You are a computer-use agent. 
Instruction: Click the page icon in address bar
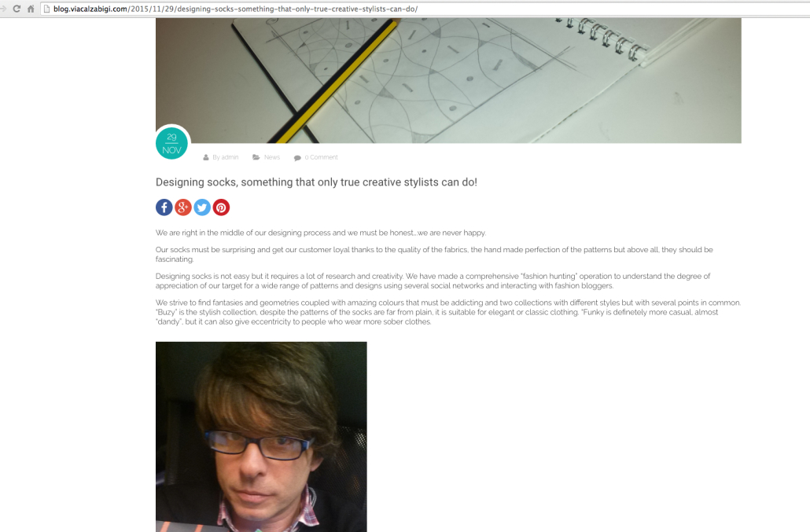click(x=47, y=9)
